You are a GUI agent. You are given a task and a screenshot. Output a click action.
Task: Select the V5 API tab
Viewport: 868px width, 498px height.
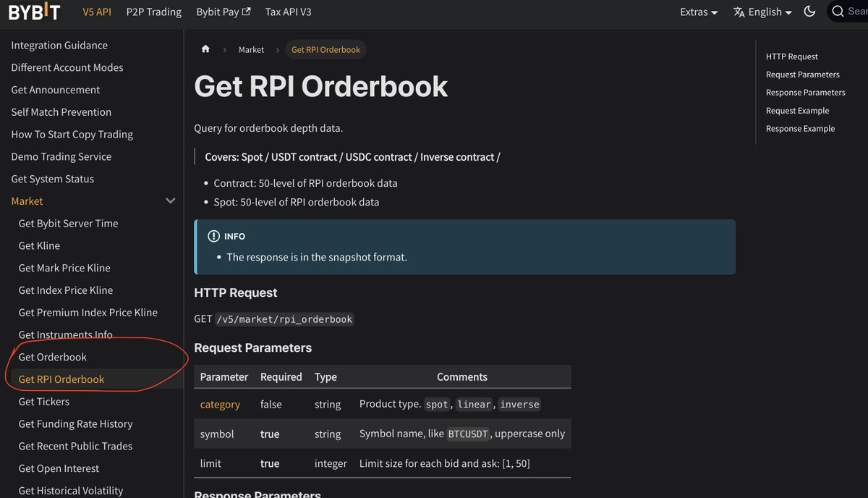[97, 12]
